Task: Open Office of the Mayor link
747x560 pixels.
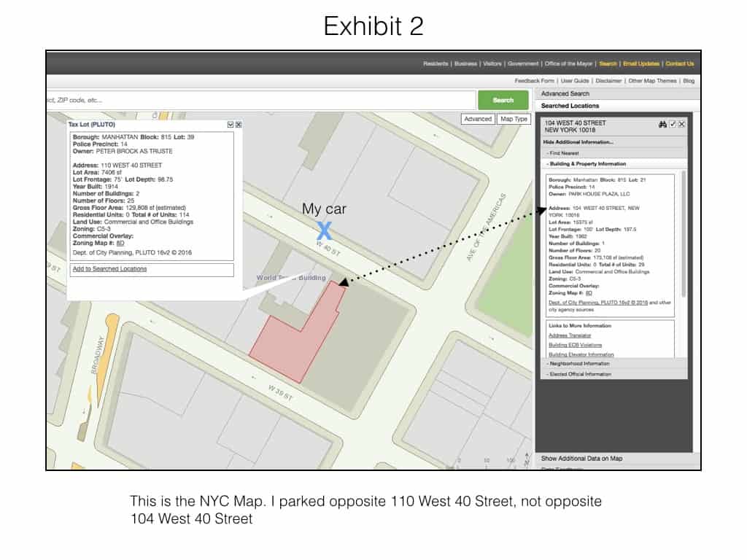Action: point(568,64)
